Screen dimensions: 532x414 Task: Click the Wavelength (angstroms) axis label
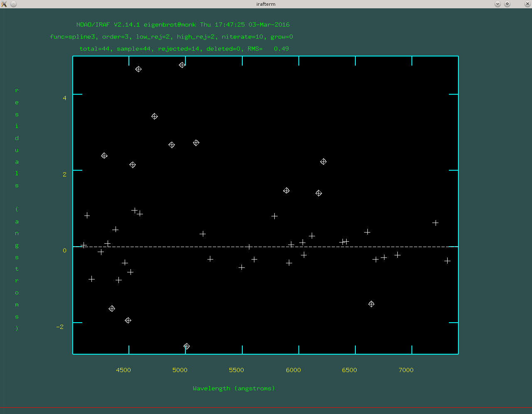(x=234, y=388)
